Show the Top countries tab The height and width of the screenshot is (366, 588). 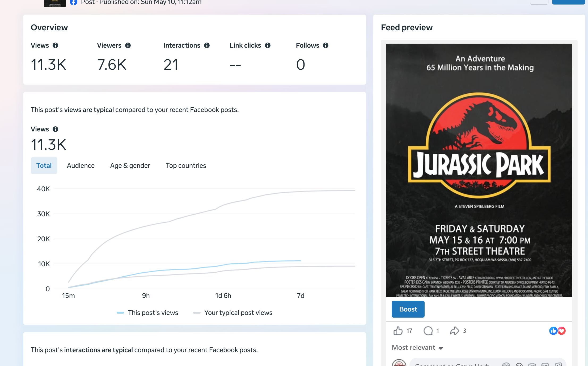pos(186,165)
